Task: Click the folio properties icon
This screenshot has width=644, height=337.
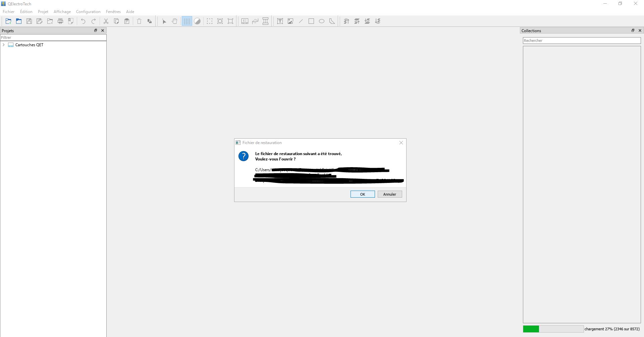Action: click(x=245, y=21)
